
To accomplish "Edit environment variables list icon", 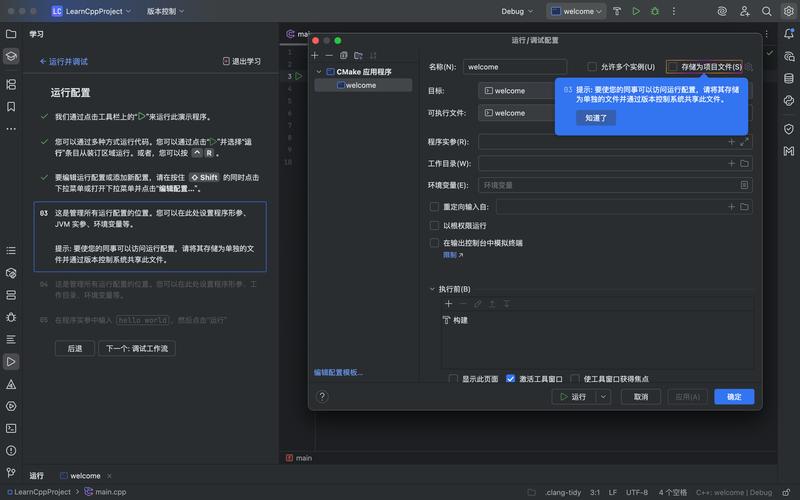I will 744,185.
